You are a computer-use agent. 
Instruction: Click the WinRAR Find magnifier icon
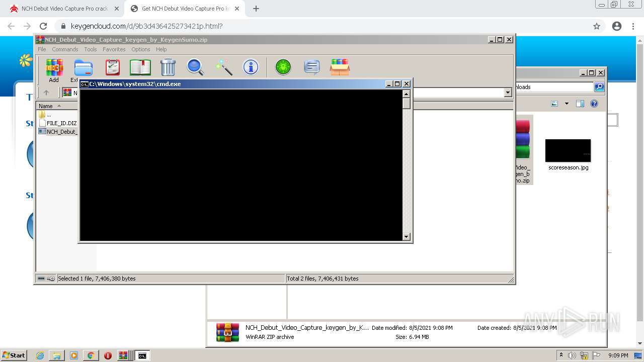(195, 67)
